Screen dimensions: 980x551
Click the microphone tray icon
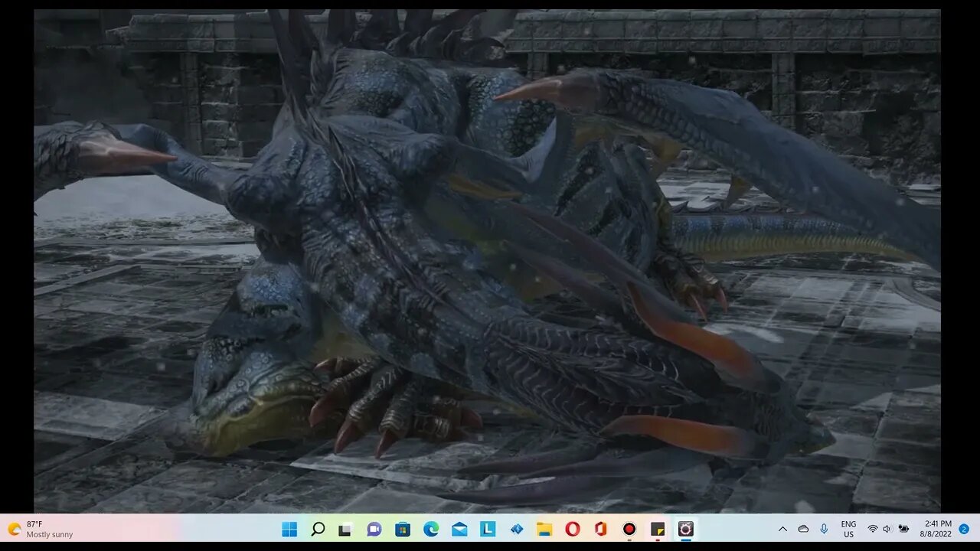[824, 529]
